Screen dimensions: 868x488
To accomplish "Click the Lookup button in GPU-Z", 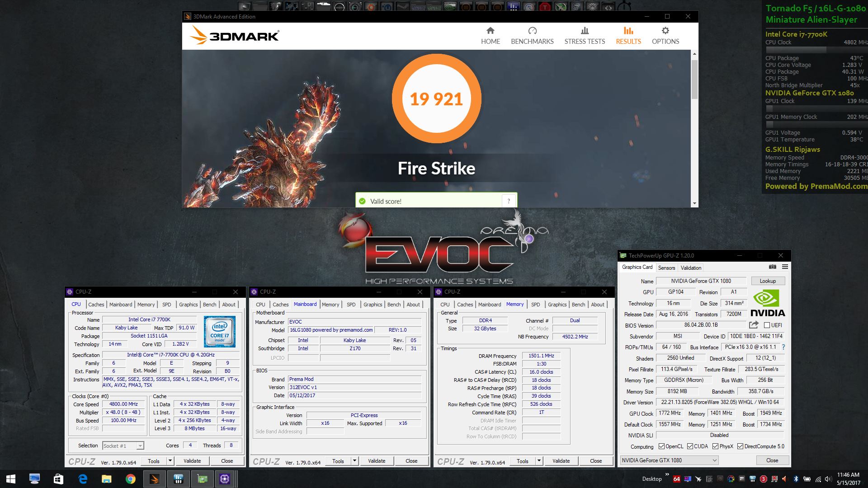I will pos(768,281).
